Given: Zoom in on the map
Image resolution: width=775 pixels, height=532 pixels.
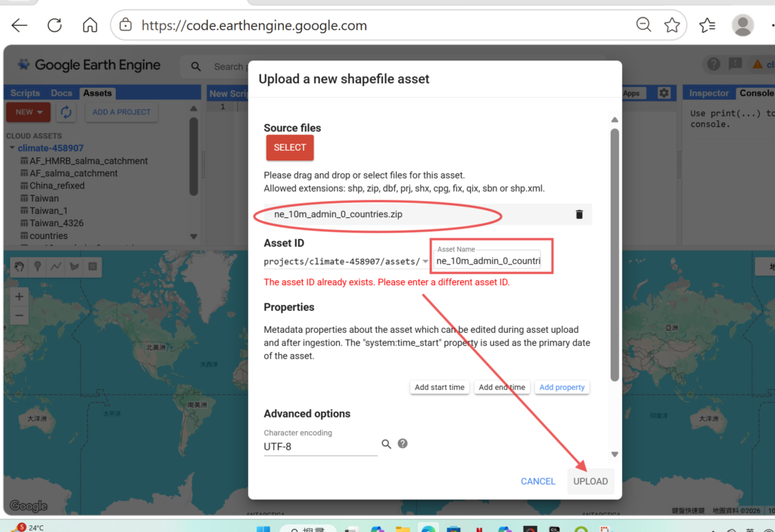Looking at the screenshot, I should pos(20,296).
